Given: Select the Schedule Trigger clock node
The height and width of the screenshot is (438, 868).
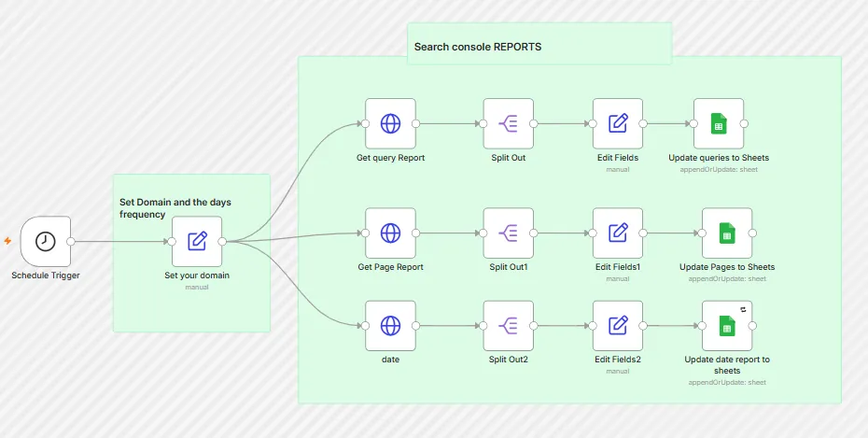Looking at the screenshot, I should [46, 242].
